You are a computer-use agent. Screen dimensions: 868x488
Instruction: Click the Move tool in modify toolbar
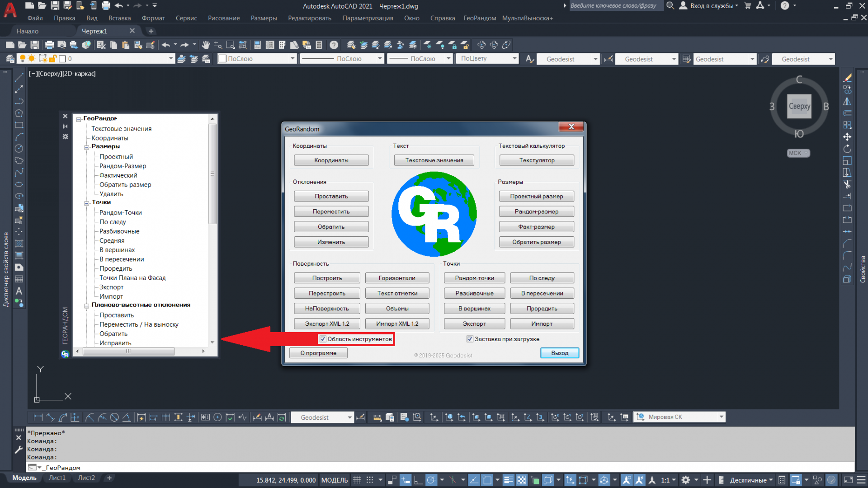click(x=847, y=136)
